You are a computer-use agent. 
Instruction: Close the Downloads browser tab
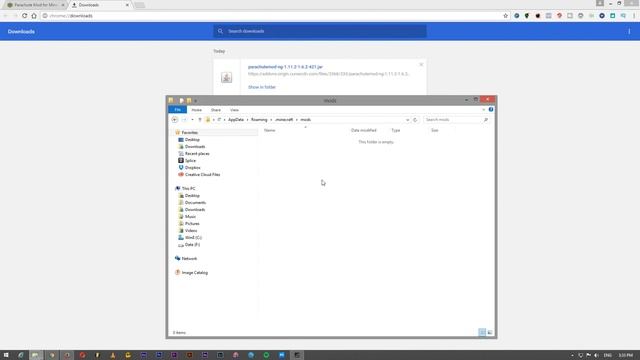click(x=127, y=5)
